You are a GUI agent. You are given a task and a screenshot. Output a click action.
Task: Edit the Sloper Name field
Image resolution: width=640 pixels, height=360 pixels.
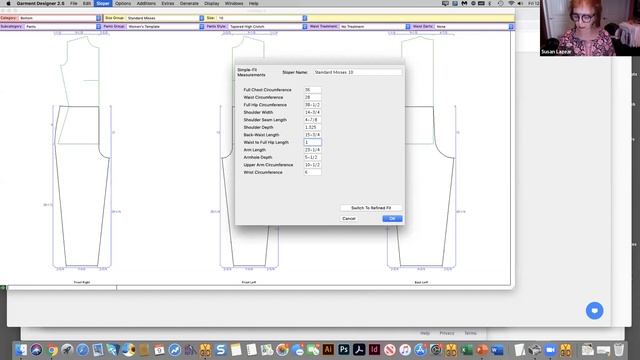tap(357, 72)
